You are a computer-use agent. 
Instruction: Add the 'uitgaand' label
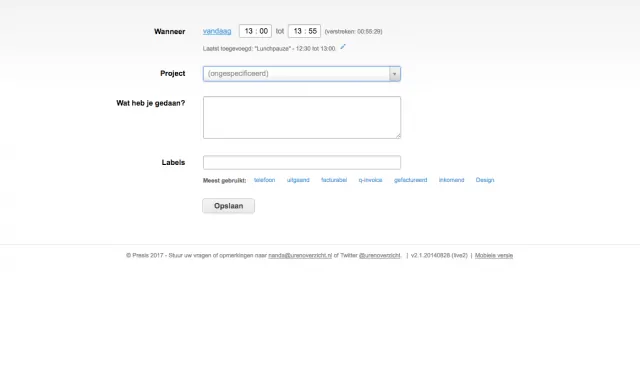point(298,180)
